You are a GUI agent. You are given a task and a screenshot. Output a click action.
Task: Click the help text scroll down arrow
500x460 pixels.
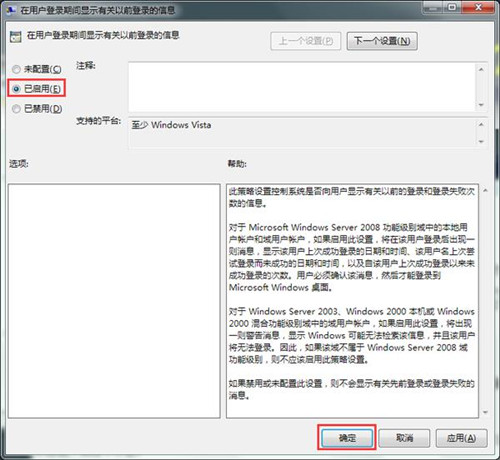(485, 412)
